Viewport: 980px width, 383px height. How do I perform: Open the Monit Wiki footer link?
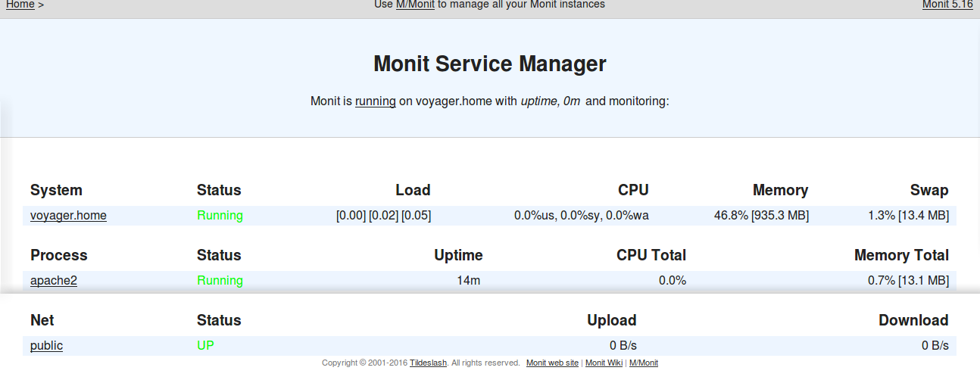tap(604, 363)
